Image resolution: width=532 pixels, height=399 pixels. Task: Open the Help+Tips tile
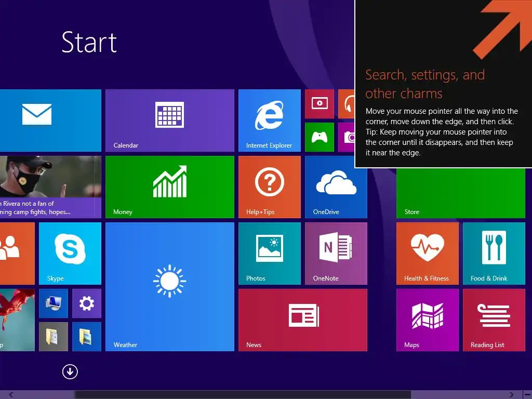[270, 187]
